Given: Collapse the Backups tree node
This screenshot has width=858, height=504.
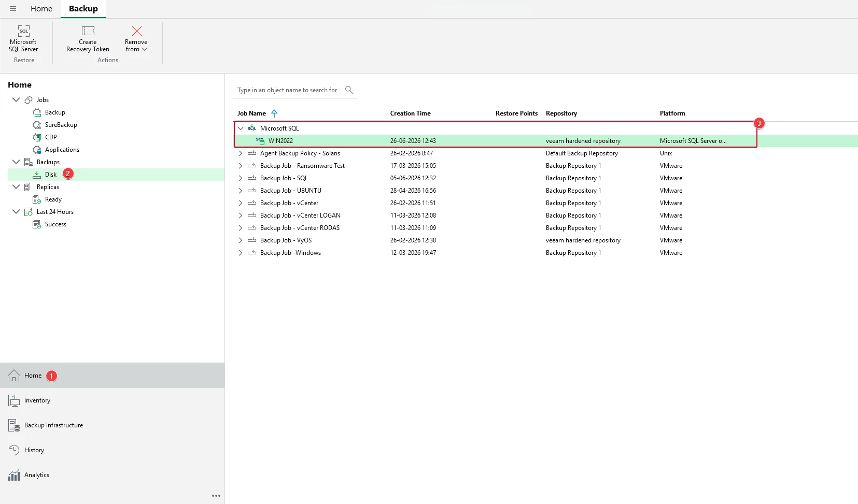Looking at the screenshot, I should tap(16, 162).
